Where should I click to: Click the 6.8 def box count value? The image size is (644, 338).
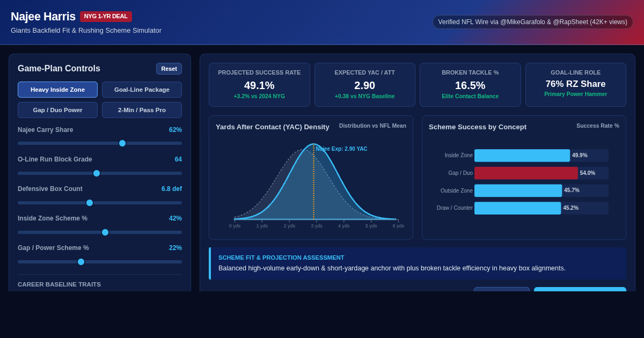[x=172, y=189]
